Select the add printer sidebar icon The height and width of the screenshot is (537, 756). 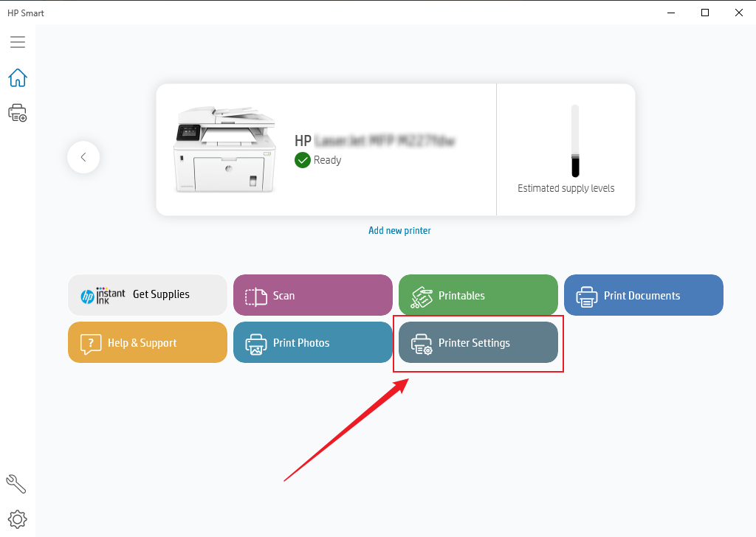(18, 113)
